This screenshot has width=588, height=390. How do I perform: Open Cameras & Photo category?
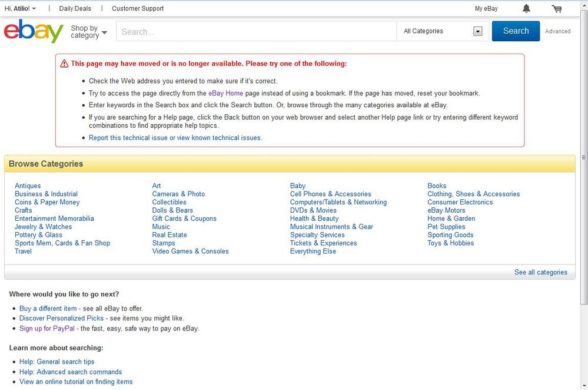pyautogui.click(x=178, y=194)
